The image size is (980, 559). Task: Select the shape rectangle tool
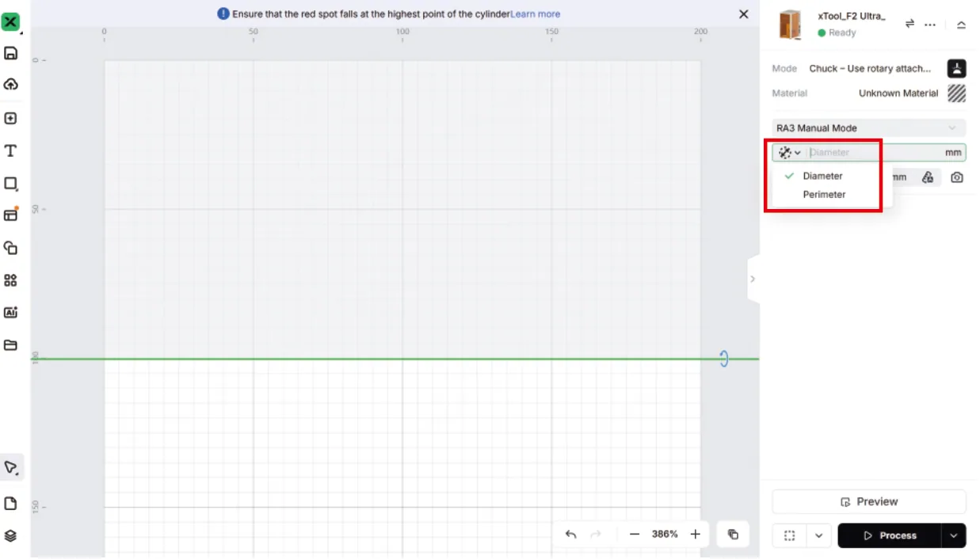pos(11,184)
